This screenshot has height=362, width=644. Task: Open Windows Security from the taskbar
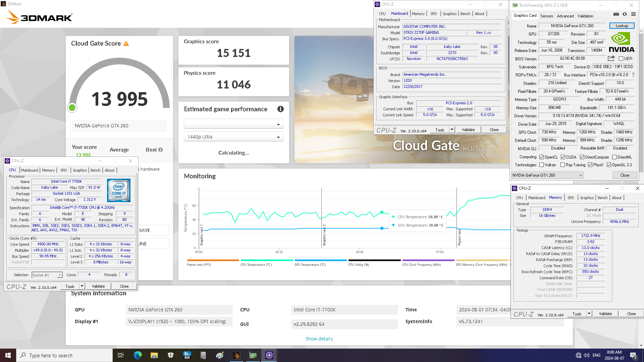click(170, 355)
